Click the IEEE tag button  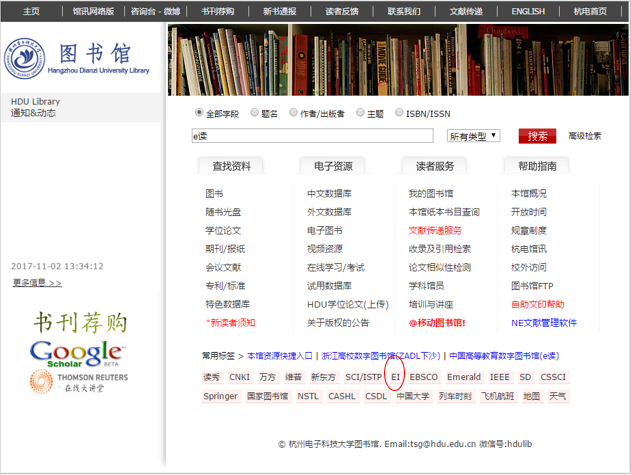499,377
